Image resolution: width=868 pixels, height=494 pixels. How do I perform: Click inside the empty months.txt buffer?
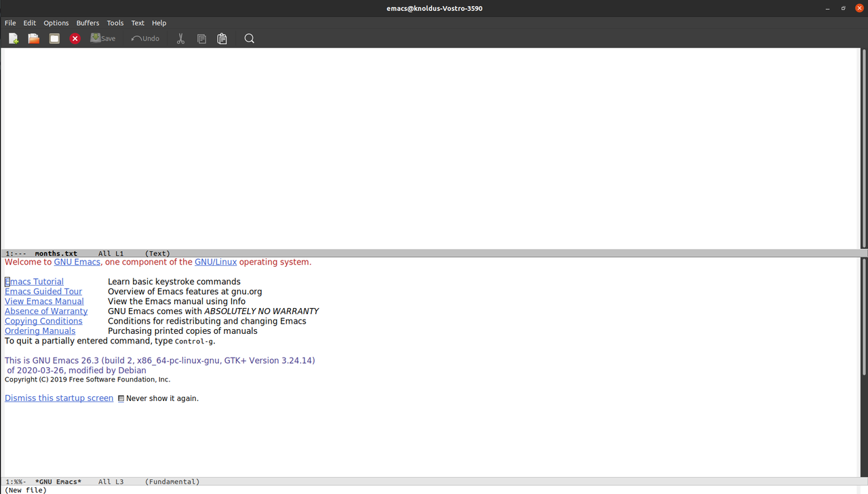(x=431, y=148)
